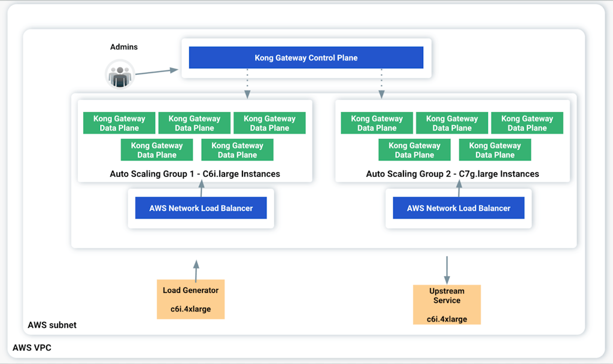The width and height of the screenshot is (613, 364).
Task: Select the AWS Network Load Balancer under Group 1
Action: point(201,208)
